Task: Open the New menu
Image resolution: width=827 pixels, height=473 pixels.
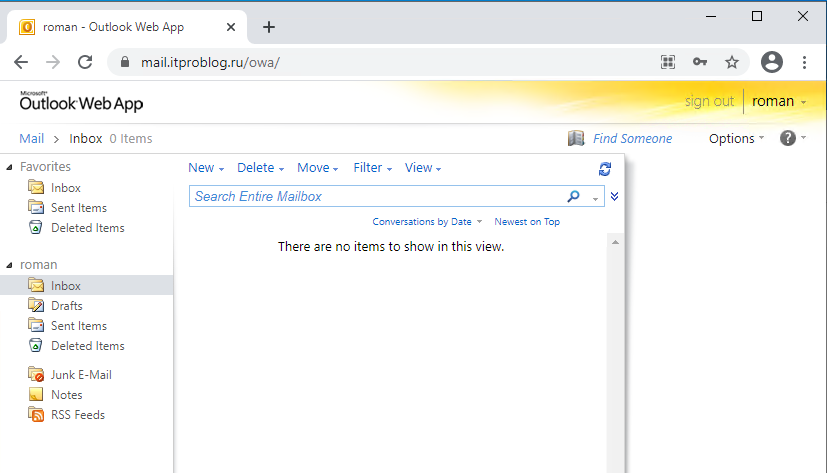Action: 205,168
